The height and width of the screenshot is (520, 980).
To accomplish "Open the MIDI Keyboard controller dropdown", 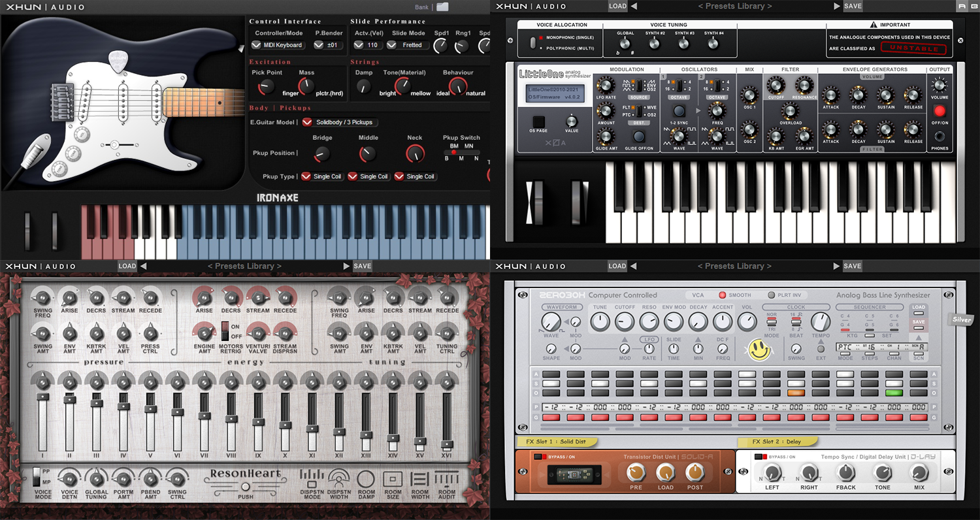I will coord(278,44).
